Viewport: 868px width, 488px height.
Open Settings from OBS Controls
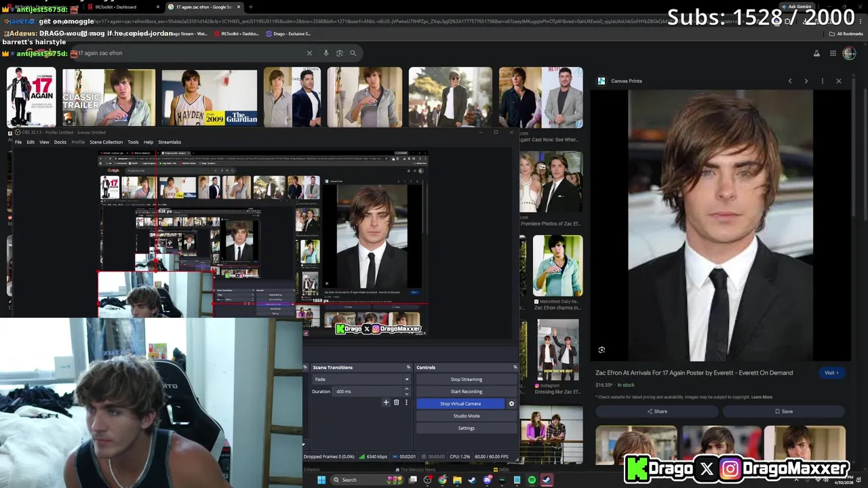[x=467, y=428]
